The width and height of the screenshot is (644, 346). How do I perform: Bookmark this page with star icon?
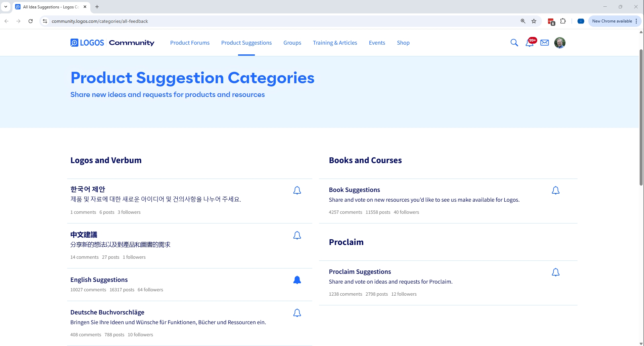tap(534, 21)
